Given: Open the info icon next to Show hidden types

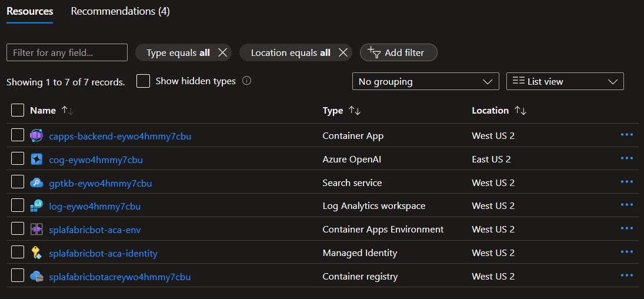Looking at the screenshot, I should [x=247, y=81].
